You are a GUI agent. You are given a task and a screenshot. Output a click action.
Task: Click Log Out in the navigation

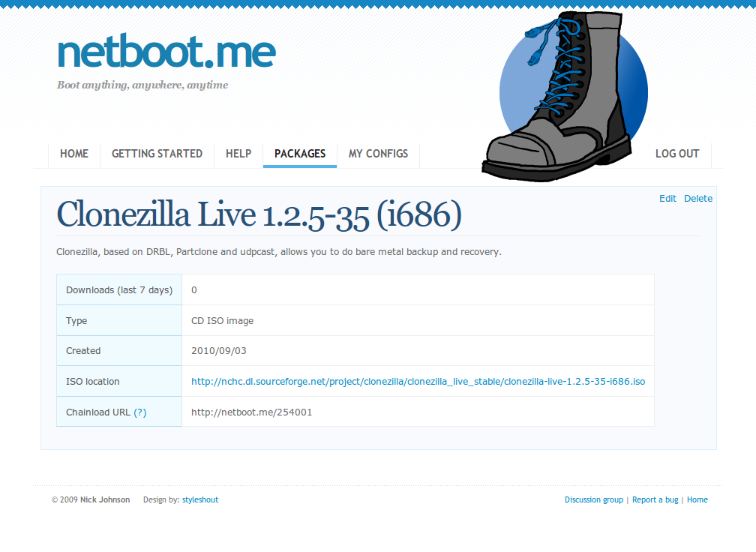tap(677, 154)
